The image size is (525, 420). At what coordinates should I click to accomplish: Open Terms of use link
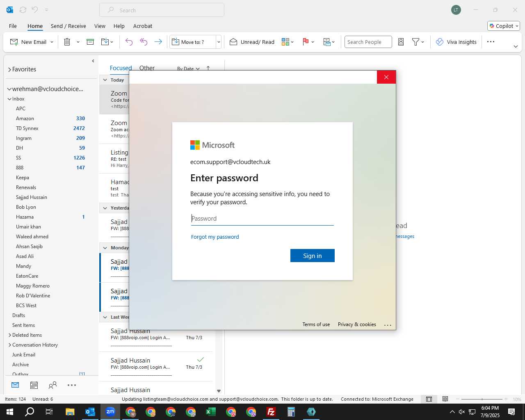pyautogui.click(x=316, y=324)
